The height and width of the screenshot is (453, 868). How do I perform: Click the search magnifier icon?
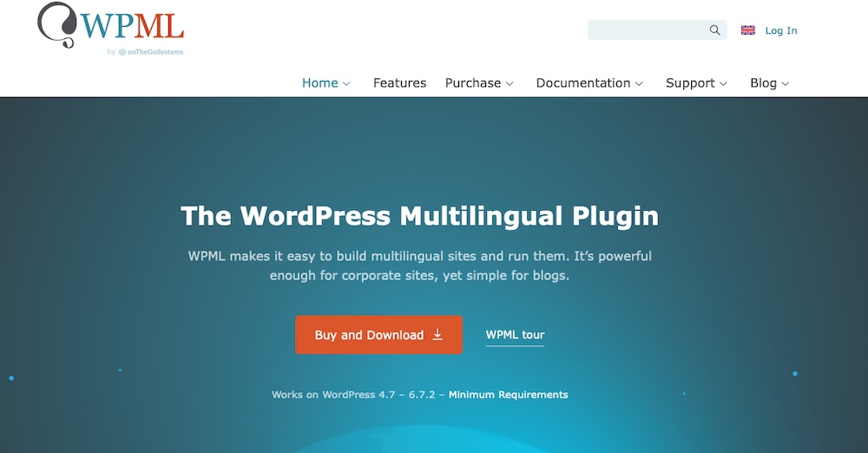click(x=714, y=30)
